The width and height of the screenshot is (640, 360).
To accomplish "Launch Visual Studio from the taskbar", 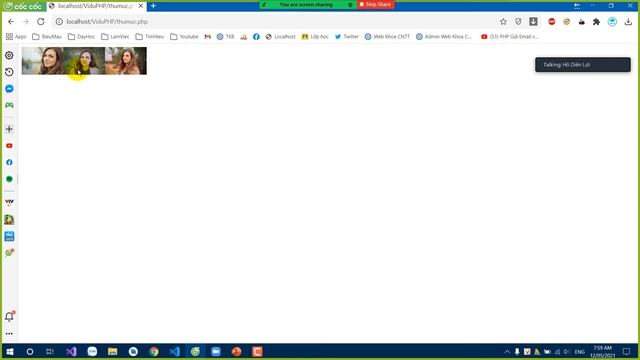I will tap(71, 351).
